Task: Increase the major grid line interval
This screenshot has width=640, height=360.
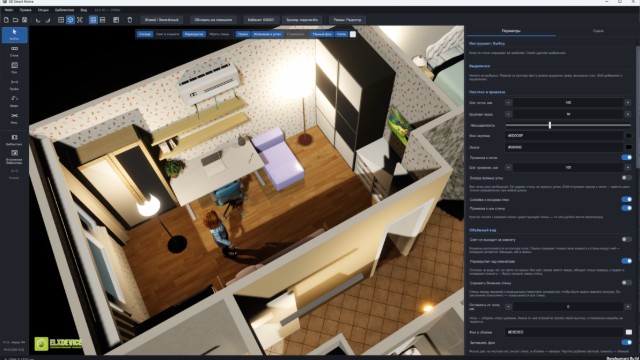Action: click(628, 114)
